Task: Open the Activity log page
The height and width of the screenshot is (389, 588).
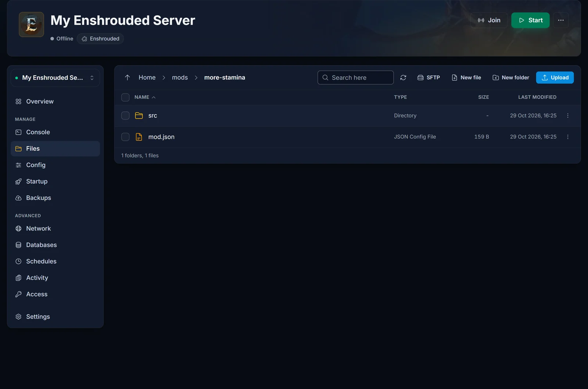Action: point(55,278)
